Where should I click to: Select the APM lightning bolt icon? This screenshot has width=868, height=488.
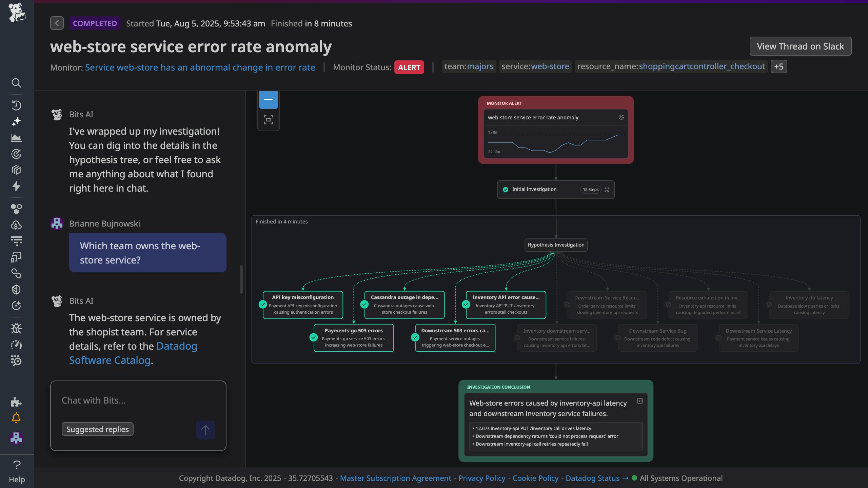(16, 187)
